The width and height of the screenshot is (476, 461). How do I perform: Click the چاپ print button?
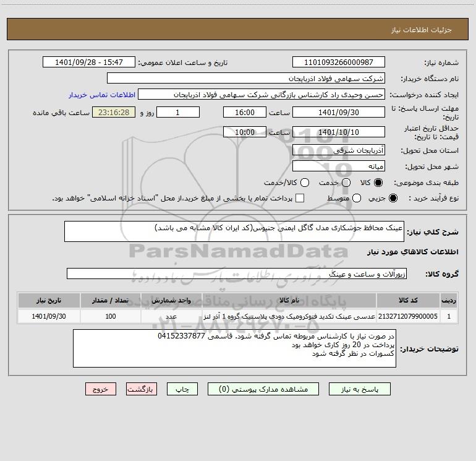click(x=182, y=389)
